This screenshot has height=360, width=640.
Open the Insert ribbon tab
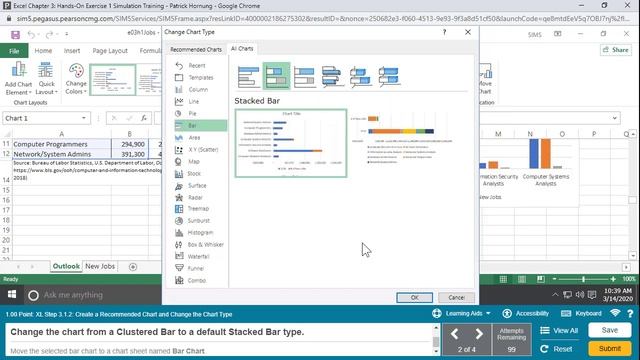click(x=72, y=51)
